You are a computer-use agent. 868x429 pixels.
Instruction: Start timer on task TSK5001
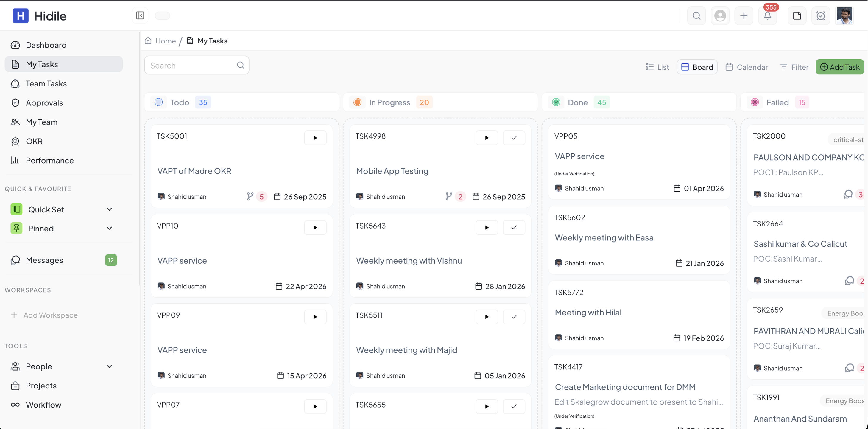315,138
